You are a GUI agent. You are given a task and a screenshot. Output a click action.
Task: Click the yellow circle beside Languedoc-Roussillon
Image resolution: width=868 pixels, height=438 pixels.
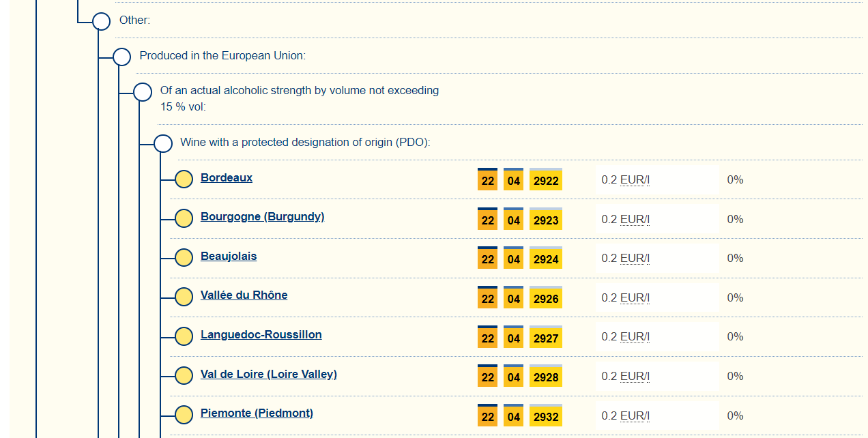[x=184, y=336]
